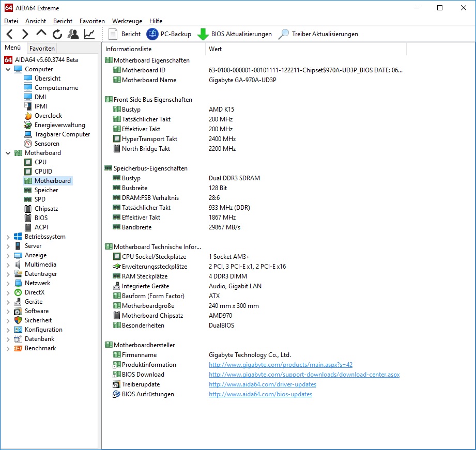Select the DRAM:FSB Verhältnis row
Image resolution: width=476 pixels, height=450 pixels.
254,198
